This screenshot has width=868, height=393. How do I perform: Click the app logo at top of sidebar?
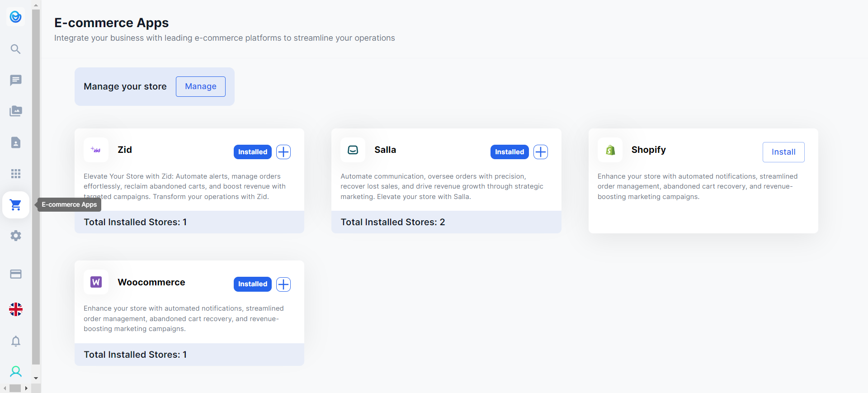(16, 17)
